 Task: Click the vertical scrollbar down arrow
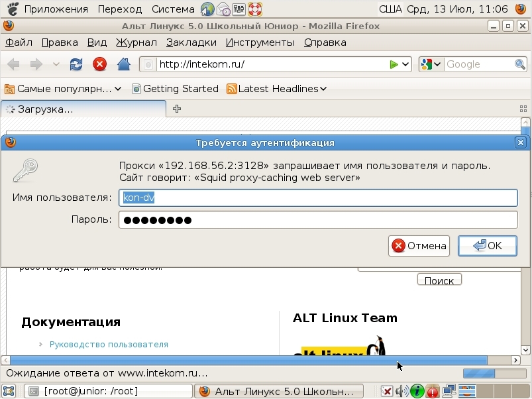(x=525, y=350)
